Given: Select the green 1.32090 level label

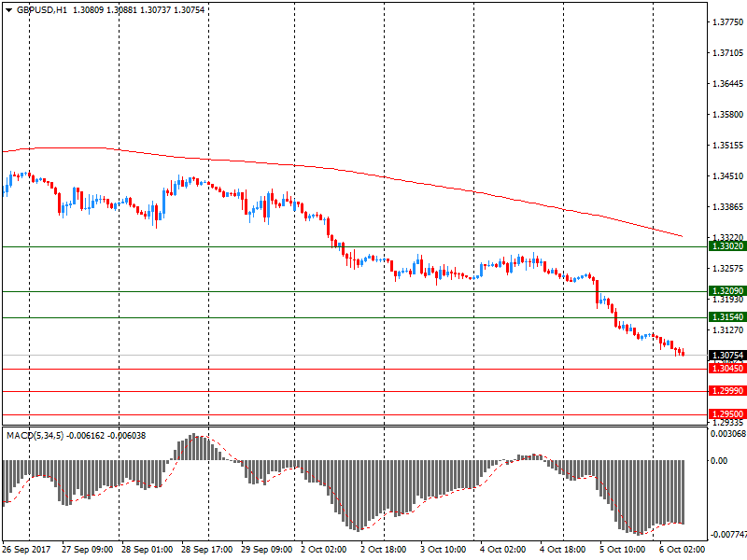Looking at the screenshot, I should [x=727, y=291].
